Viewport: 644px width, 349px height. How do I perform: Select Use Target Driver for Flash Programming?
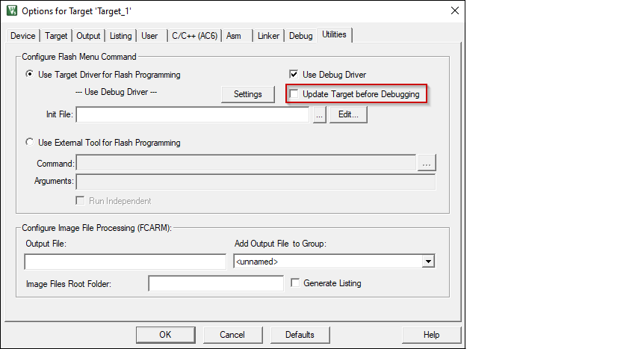click(30, 75)
